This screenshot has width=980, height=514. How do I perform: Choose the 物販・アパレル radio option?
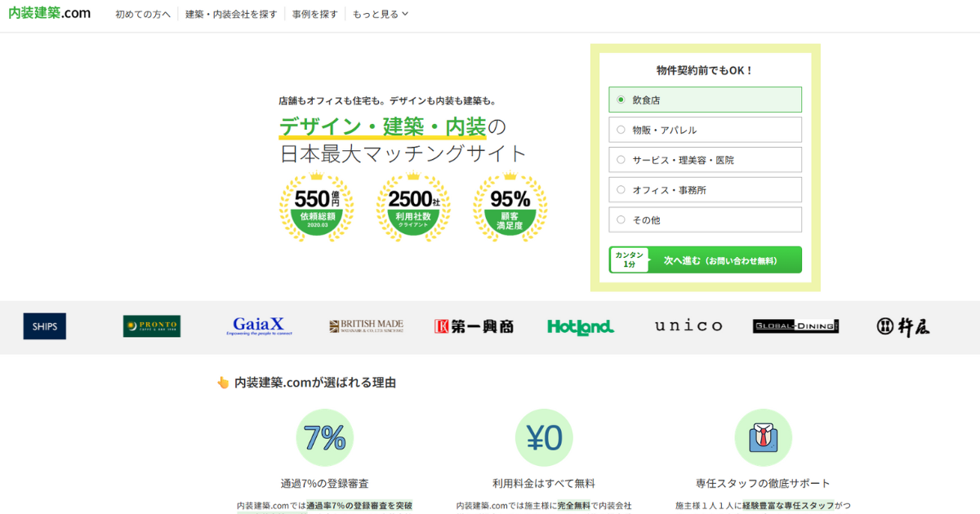[x=621, y=130]
